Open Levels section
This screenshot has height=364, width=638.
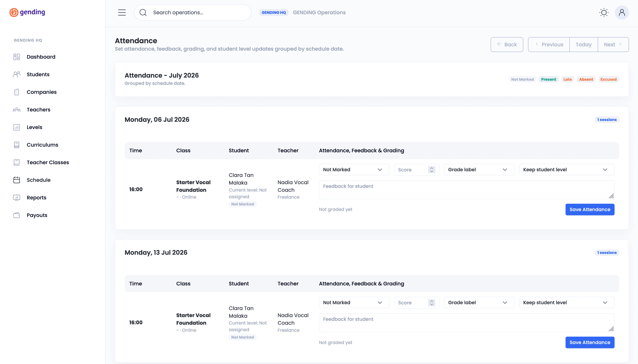click(x=34, y=127)
